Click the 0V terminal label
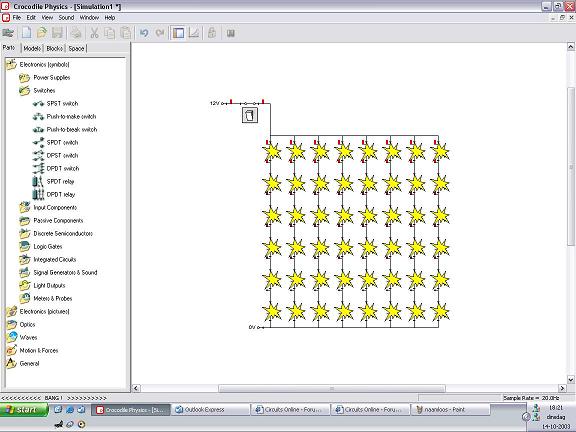 point(252,327)
